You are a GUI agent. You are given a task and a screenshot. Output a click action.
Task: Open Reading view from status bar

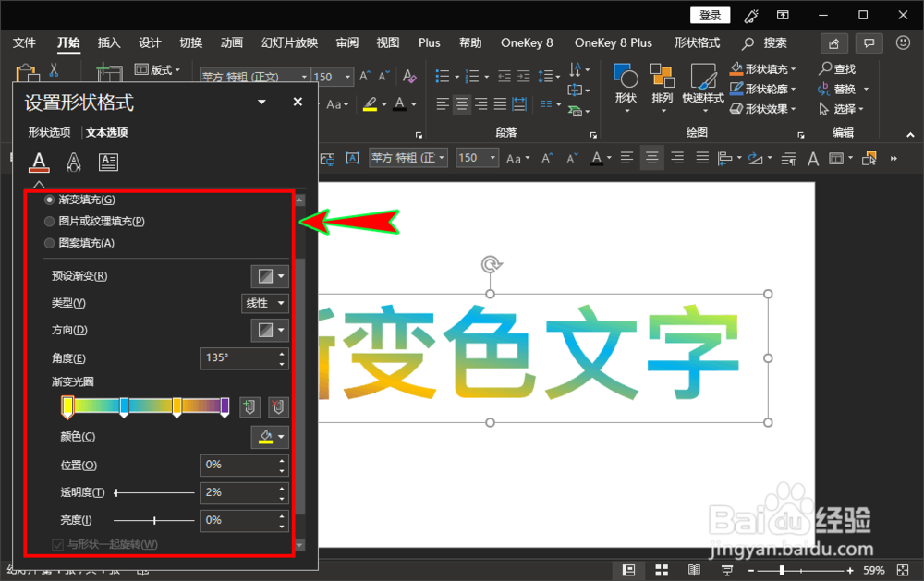[694, 570]
